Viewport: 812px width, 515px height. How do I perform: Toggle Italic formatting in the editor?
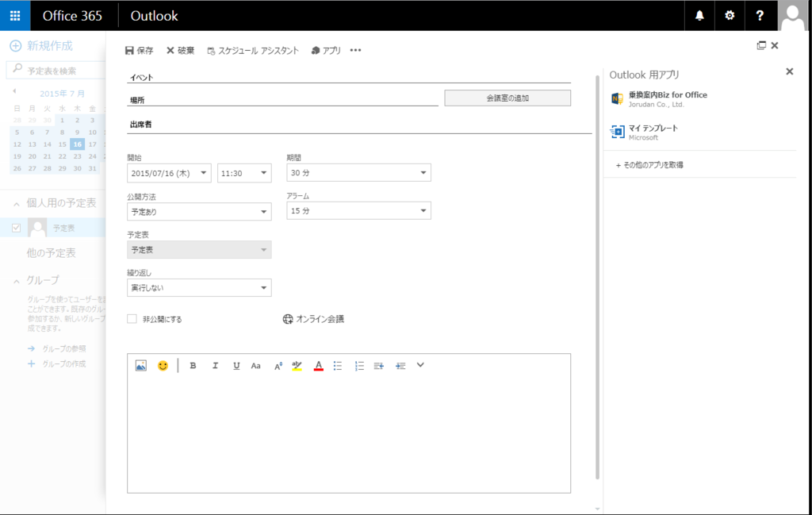[215, 365]
